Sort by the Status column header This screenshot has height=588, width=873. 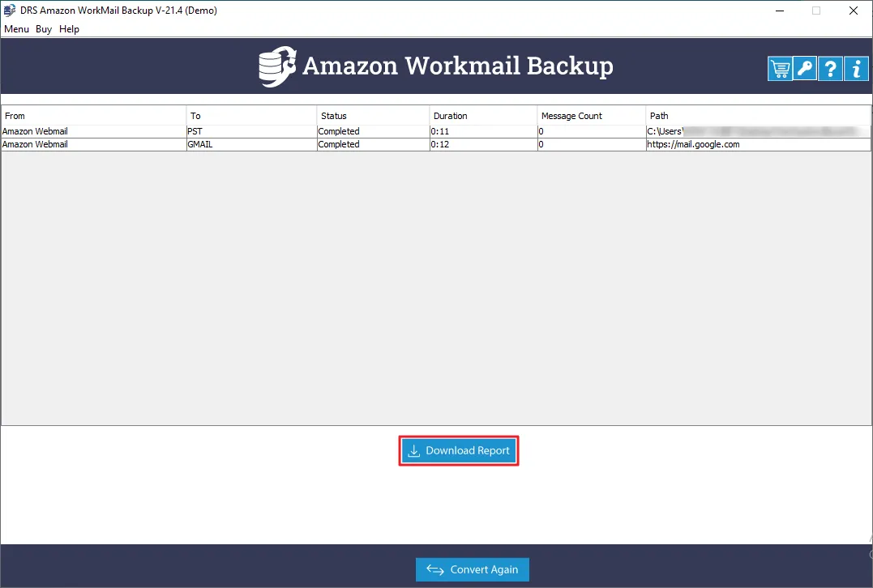pyautogui.click(x=373, y=116)
